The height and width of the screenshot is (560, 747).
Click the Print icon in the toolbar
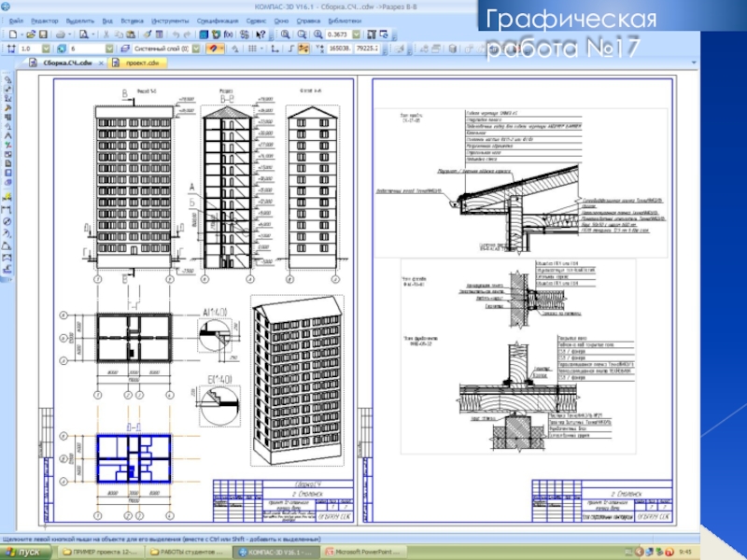coord(60,33)
